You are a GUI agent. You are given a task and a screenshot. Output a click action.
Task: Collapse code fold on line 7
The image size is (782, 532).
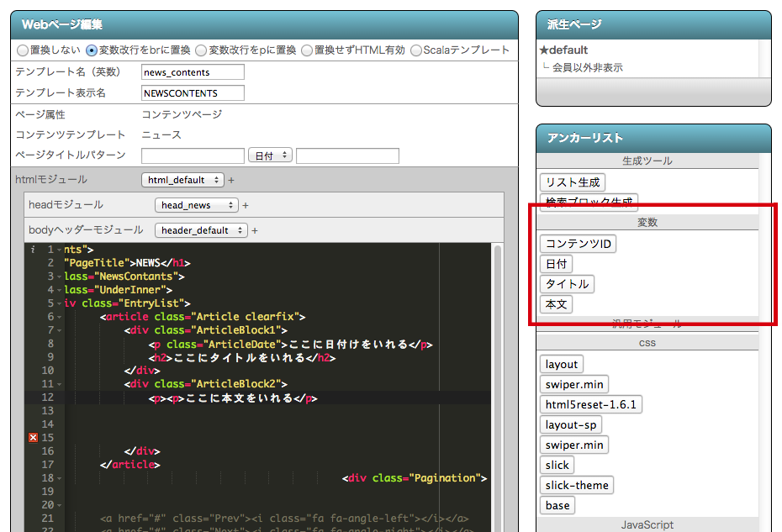(60, 330)
